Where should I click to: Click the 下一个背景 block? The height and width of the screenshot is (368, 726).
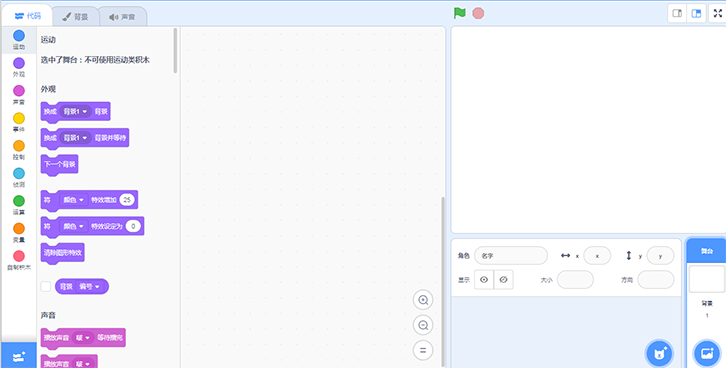(x=59, y=164)
